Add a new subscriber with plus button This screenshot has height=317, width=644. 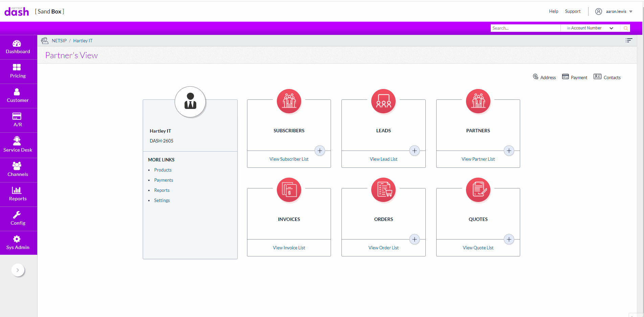[320, 151]
